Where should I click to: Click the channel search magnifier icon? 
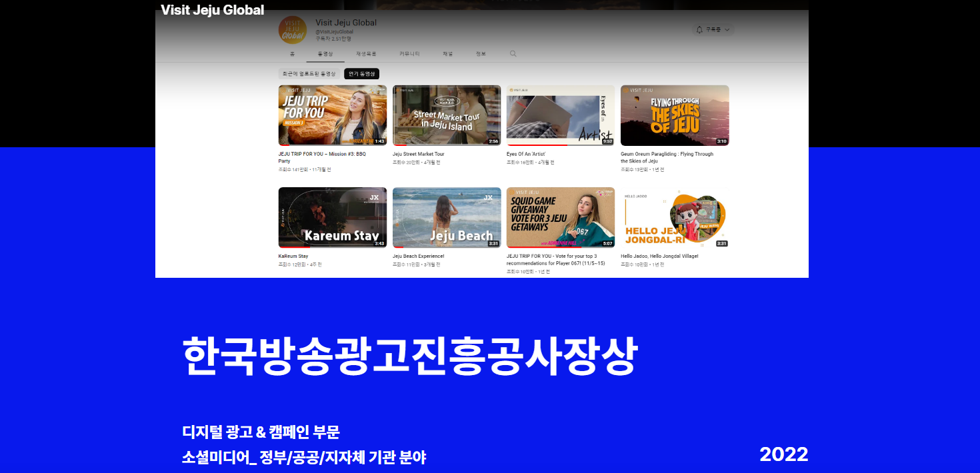[x=513, y=54]
